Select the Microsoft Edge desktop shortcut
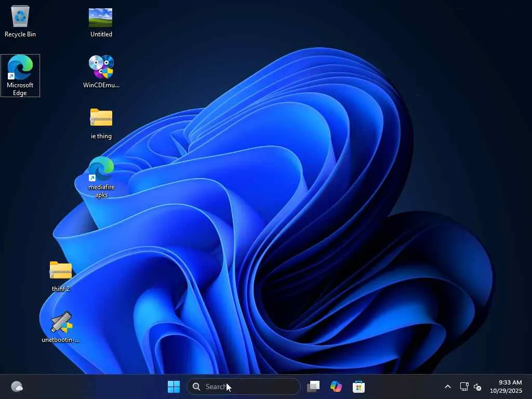The height and width of the screenshot is (399, 532). pos(20,67)
